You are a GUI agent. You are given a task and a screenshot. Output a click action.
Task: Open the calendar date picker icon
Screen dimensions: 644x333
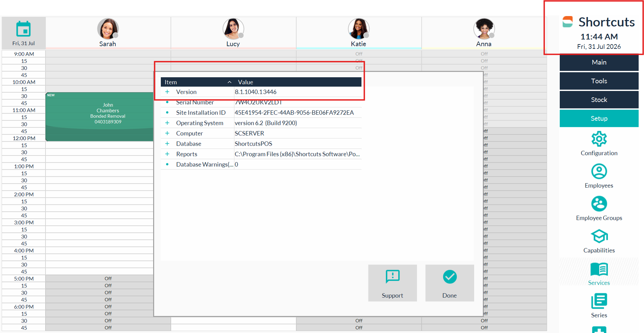coord(23,29)
